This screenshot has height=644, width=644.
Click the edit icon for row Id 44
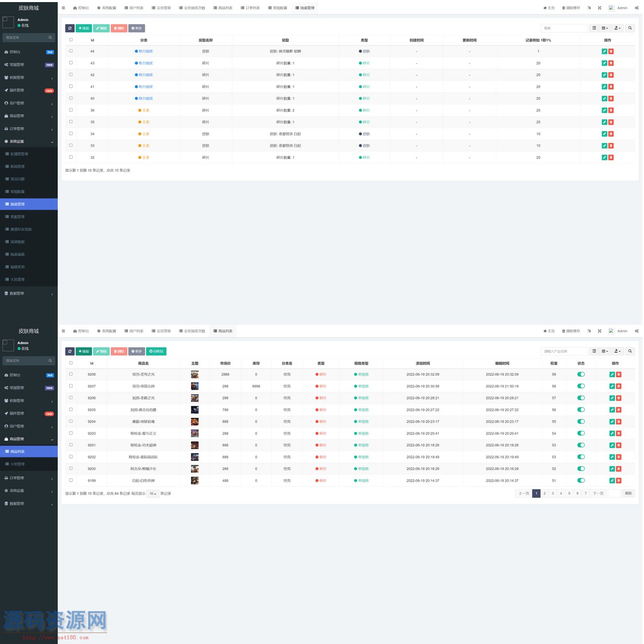(x=604, y=51)
